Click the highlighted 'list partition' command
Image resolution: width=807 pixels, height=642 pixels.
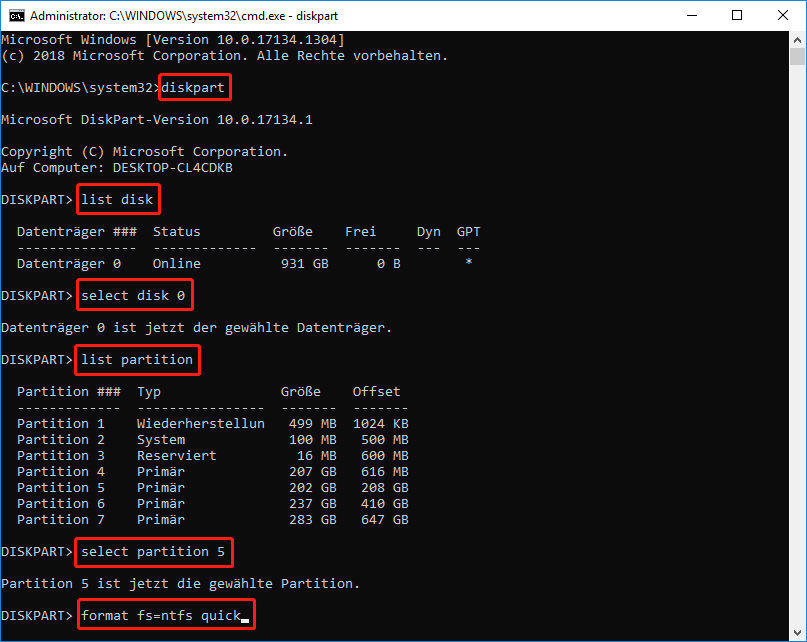(x=137, y=360)
